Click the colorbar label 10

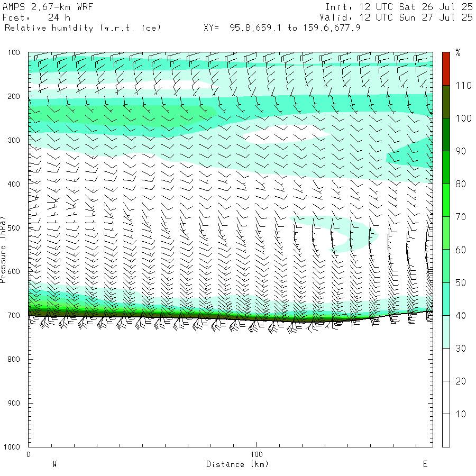tap(461, 414)
